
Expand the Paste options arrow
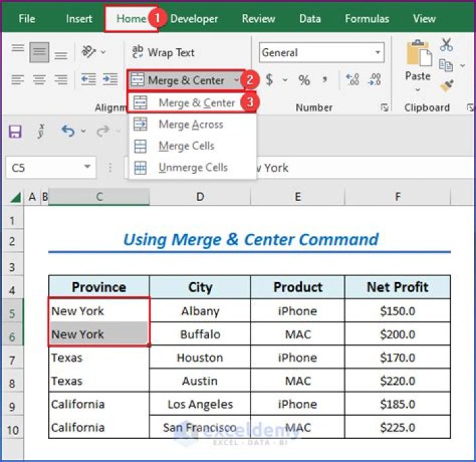[x=418, y=89]
